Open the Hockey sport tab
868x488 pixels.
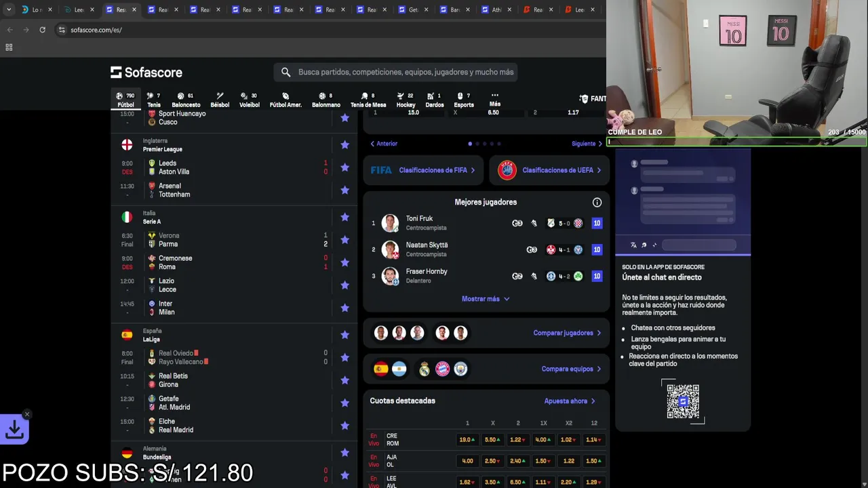(406, 100)
